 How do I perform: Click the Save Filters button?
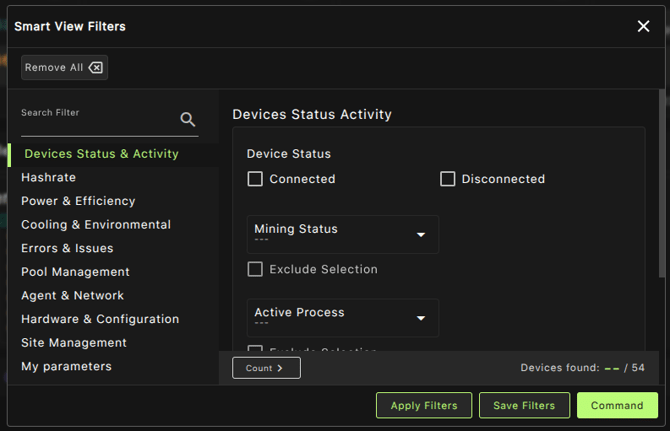pos(524,405)
